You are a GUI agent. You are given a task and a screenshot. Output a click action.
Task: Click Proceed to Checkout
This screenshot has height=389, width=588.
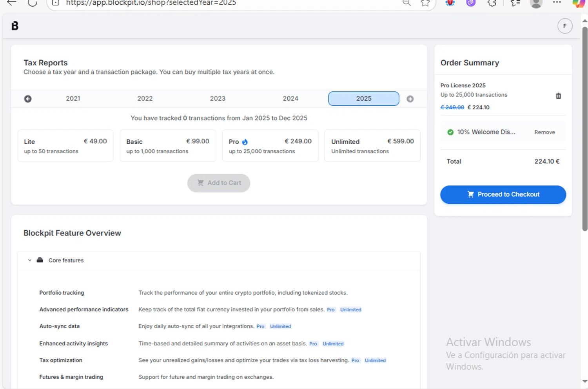click(x=503, y=195)
